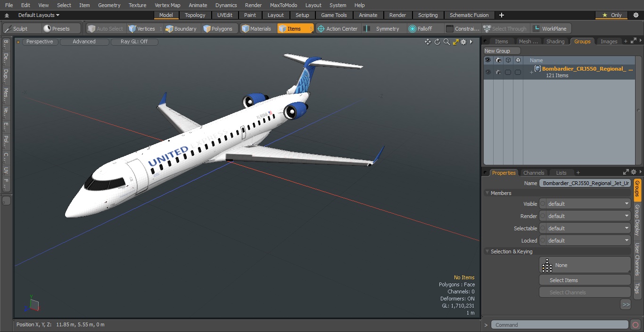Toggle the selectable box checkbox on Bombardier group row
Image resolution: width=644 pixels, height=332 pixels.
click(x=508, y=72)
